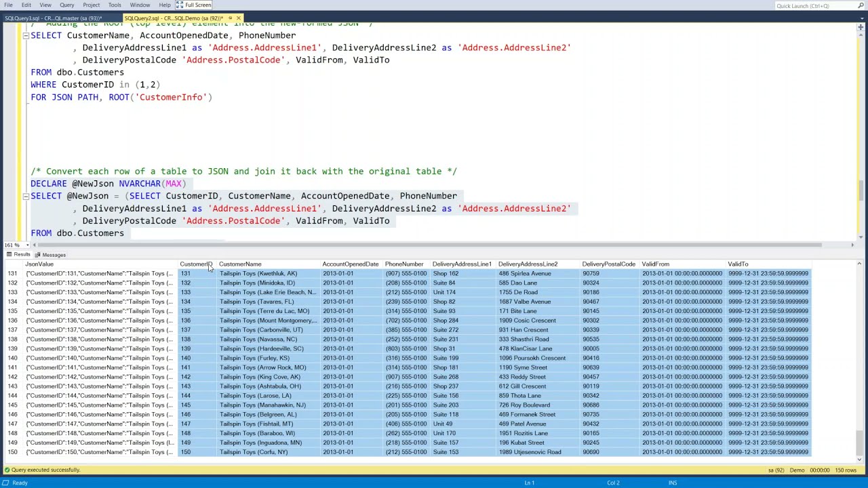Click the results grid scroll-up arrow
868x488 pixels.
(x=860, y=264)
